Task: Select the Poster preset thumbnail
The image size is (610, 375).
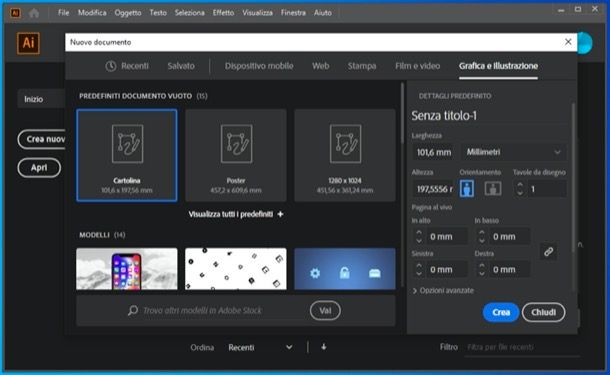Action: tap(236, 155)
